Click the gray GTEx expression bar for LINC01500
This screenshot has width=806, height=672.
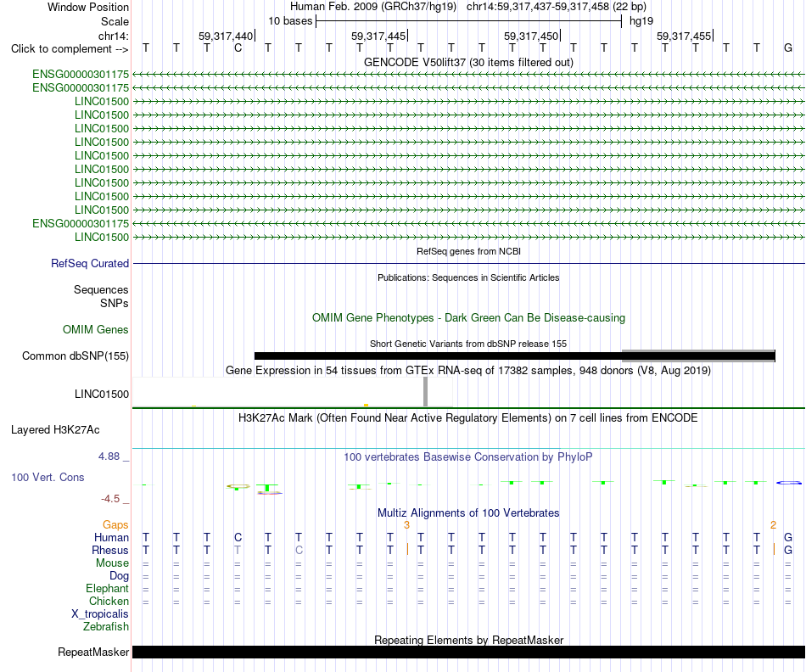[x=425, y=392]
